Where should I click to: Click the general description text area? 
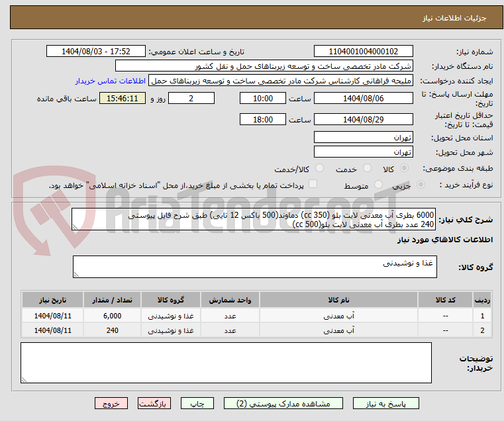pyautogui.click(x=254, y=219)
